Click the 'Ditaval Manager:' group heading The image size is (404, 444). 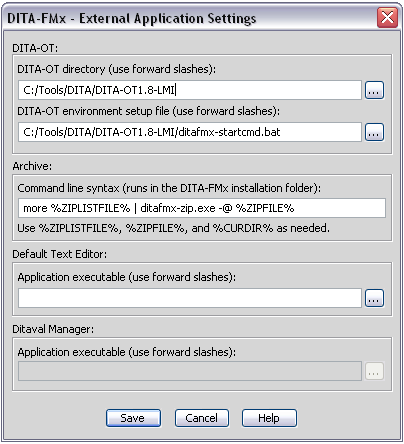click(53, 329)
